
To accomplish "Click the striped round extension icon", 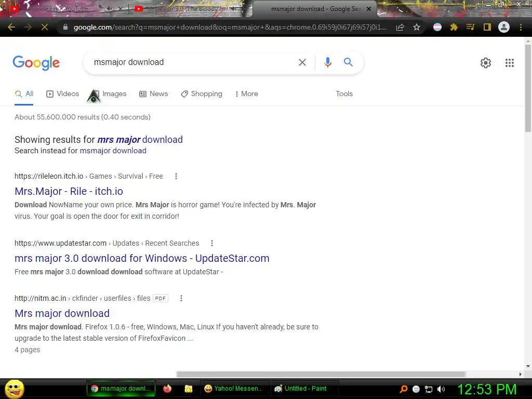I will tap(437, 27).
